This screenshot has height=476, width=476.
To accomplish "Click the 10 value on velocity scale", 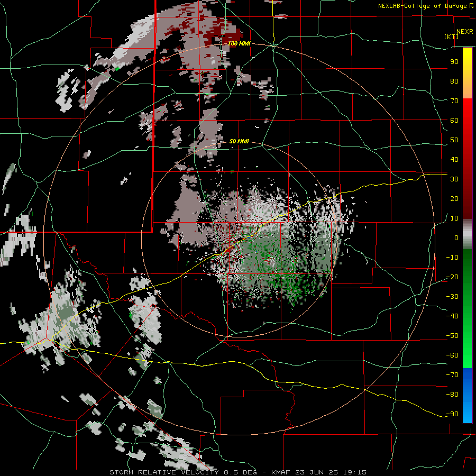I will 454,218.
